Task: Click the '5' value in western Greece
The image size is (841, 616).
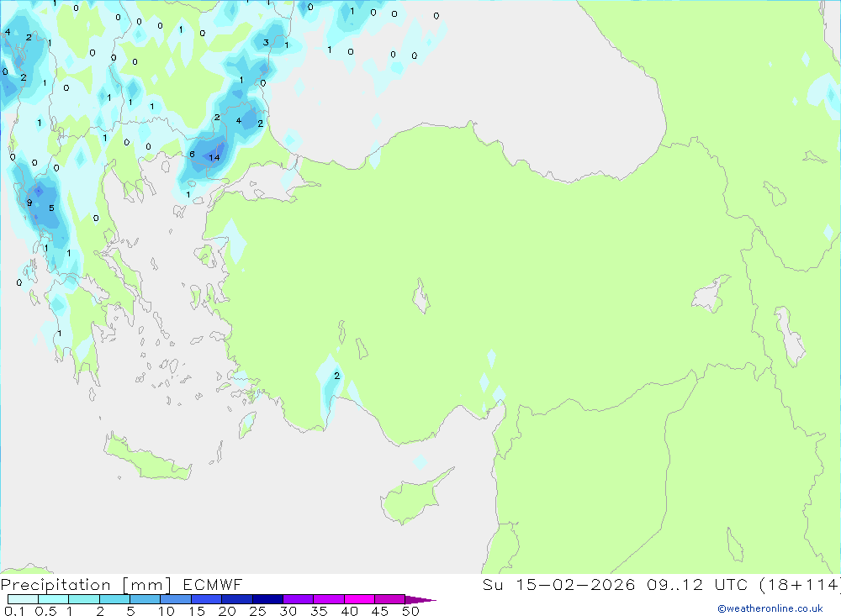Action: 51,208
